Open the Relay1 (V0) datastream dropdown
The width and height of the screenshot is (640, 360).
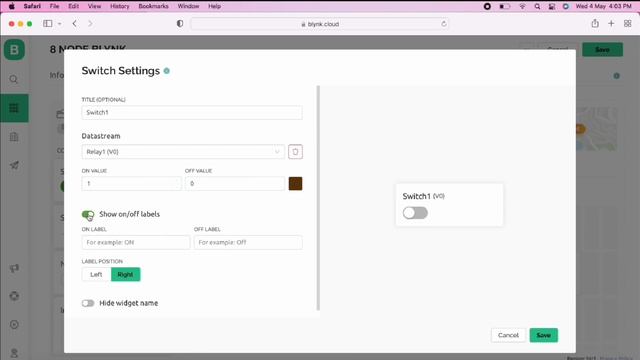pyautogui.click(x=183, y=152)
